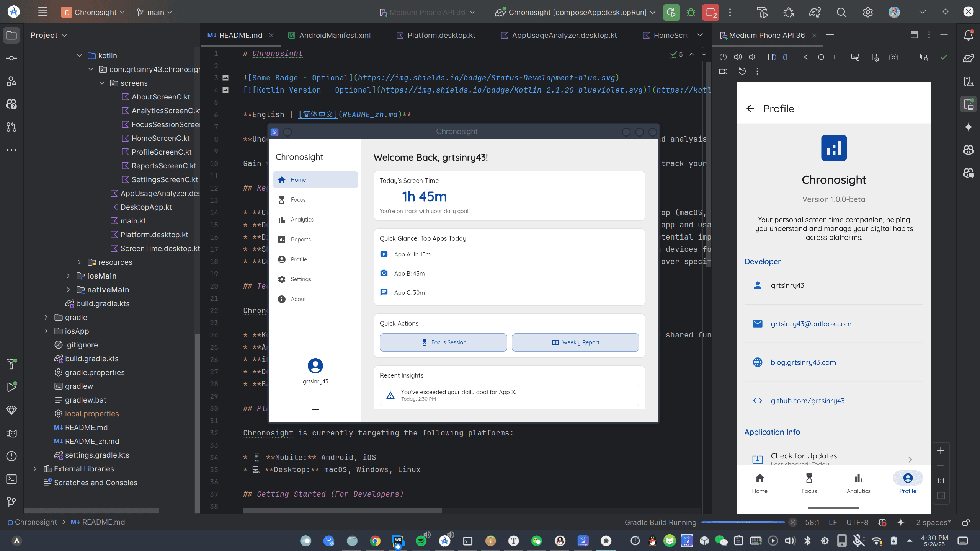Open the Logcat tool window icon
The width and height of the screenshot is (980, 551).
click(11, 433)
